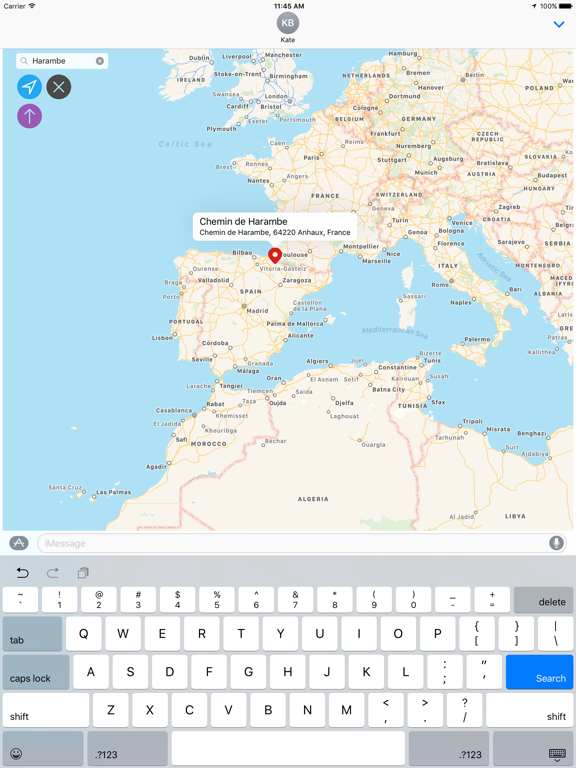This screenshot has height=768, width=576.
Task: Tap the delete key
Action: coord(543,600)
